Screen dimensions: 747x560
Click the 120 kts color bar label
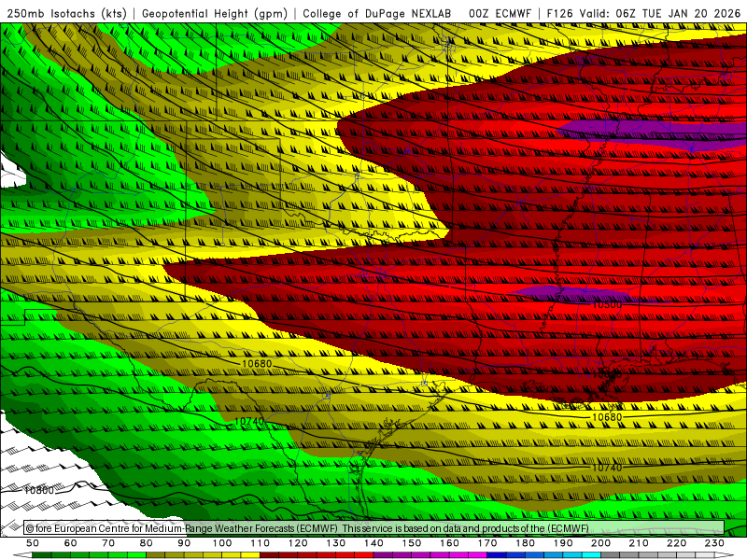[x=298, y=543]
